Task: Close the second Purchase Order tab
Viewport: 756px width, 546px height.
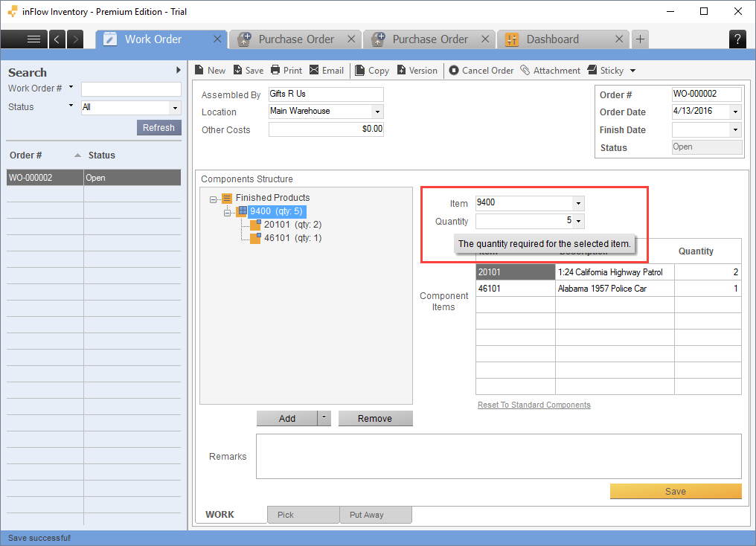Action: pyautogui.click(x=485, y=39)
